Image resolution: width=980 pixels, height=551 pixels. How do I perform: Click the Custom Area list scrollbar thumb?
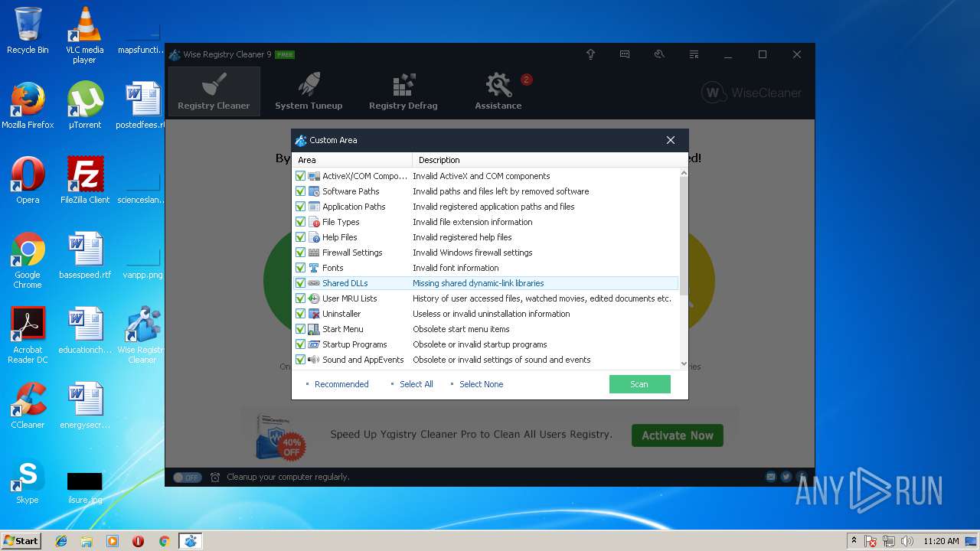tap(684, 236)
